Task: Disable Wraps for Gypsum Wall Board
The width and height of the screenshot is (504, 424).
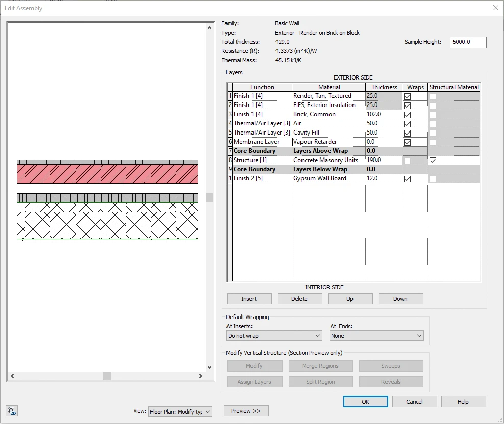Action: point(407,179)
